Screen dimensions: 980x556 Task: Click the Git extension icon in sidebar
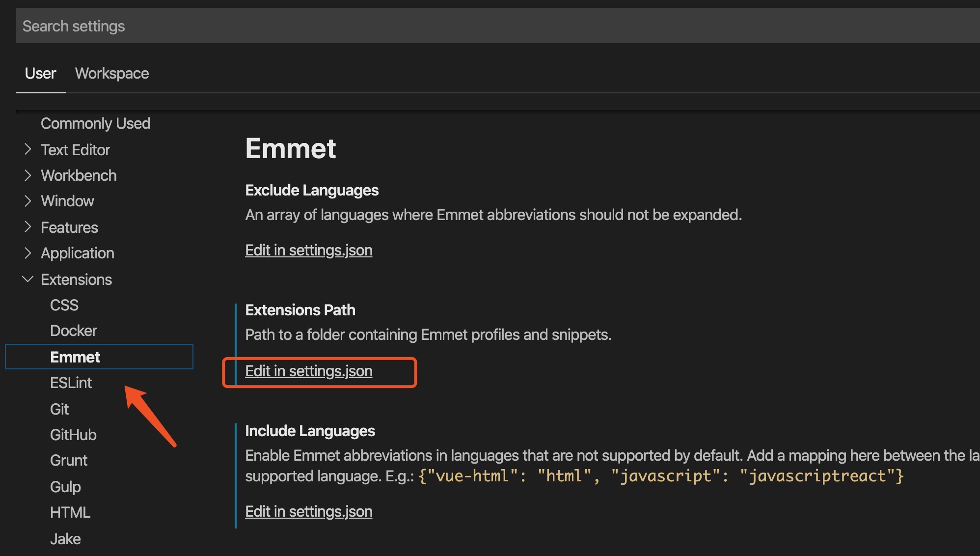click(x=60, y=408)
